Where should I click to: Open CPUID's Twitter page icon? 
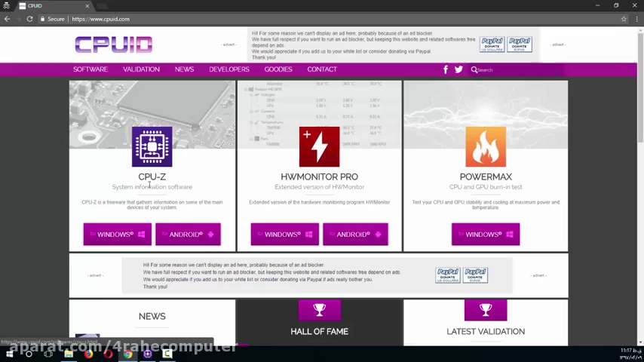pyautogui.click(x=458, y=69)
